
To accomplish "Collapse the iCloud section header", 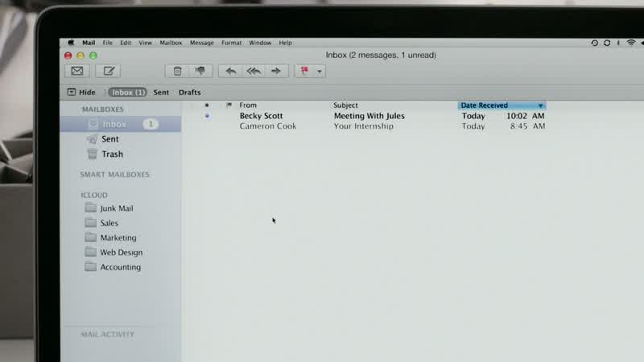I will (x=94, y=195).
